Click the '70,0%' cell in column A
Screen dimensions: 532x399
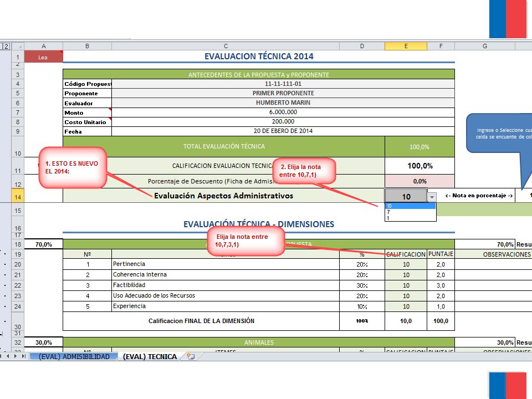pyautogui.click(x=43, y=244)
